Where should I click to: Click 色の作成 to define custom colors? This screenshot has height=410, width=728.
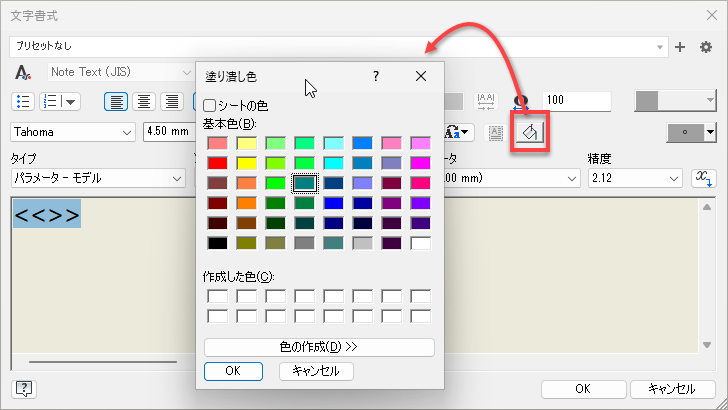tap(319, 347)
